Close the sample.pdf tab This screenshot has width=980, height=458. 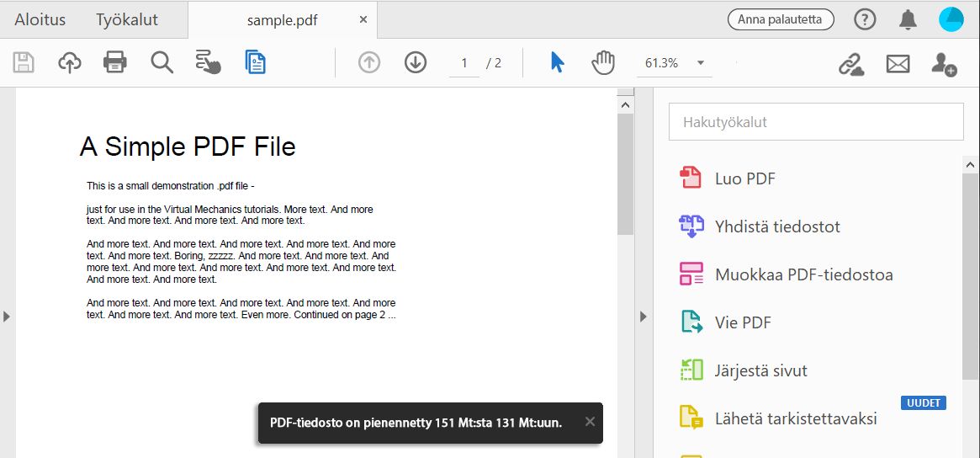click(363, 20)
